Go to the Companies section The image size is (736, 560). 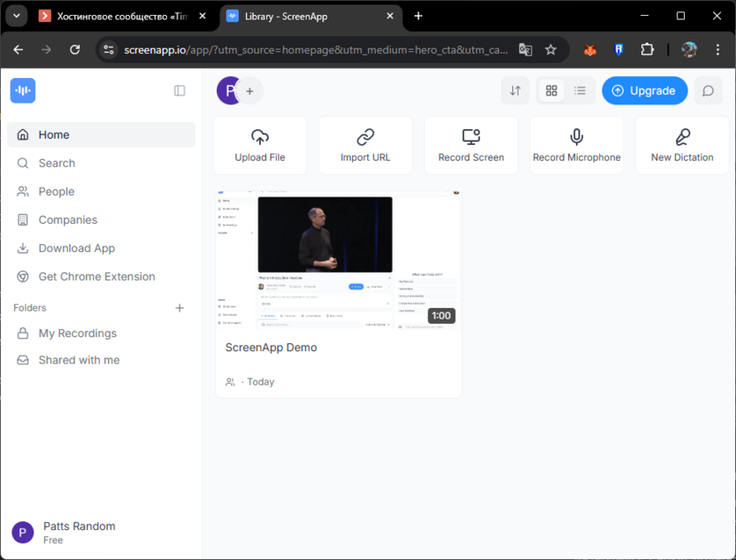(x=68, y=219)
